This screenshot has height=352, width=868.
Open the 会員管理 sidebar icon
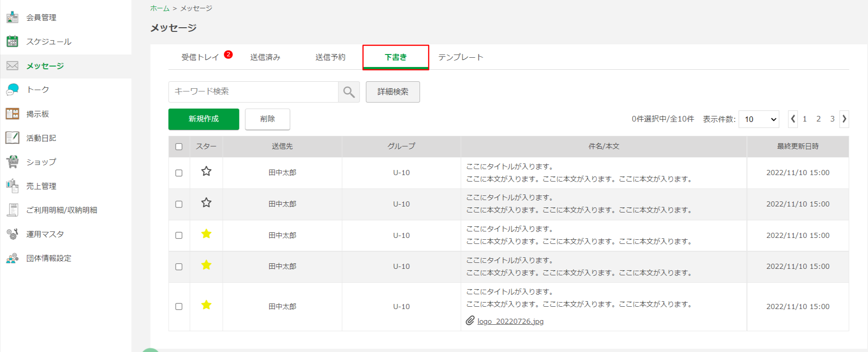(12, 18)
